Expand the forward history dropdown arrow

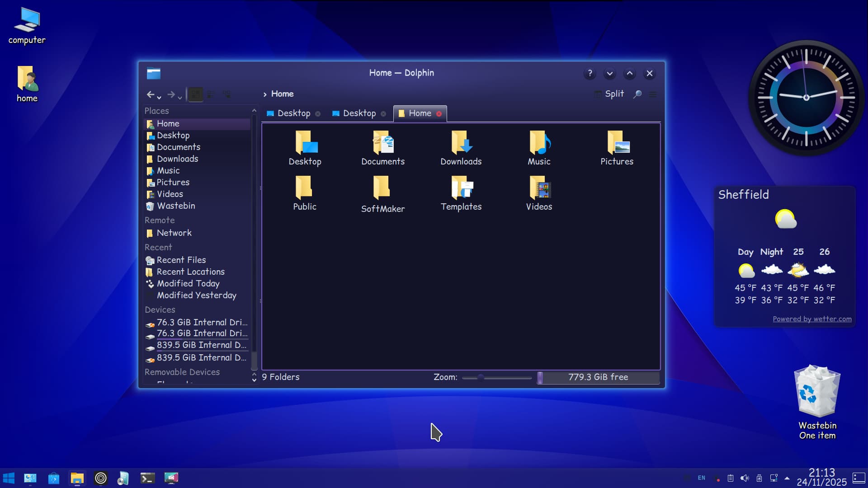[x=180, y=97]
